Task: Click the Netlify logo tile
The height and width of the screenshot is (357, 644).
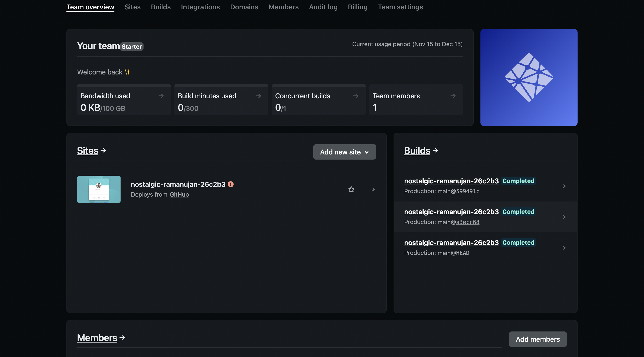Action: pos(529,77)
